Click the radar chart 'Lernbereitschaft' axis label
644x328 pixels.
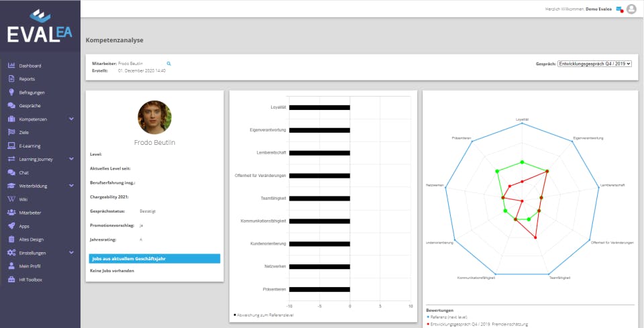coord(612,185)
